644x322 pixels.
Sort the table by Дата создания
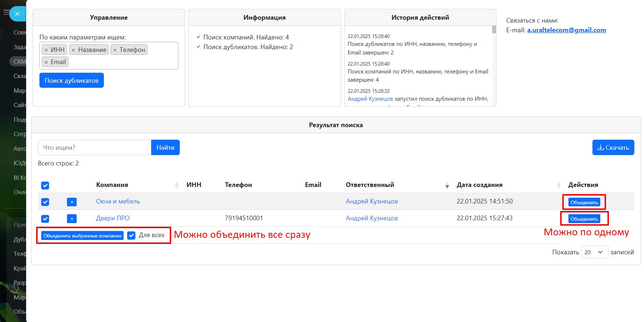[x=558, y=185]
